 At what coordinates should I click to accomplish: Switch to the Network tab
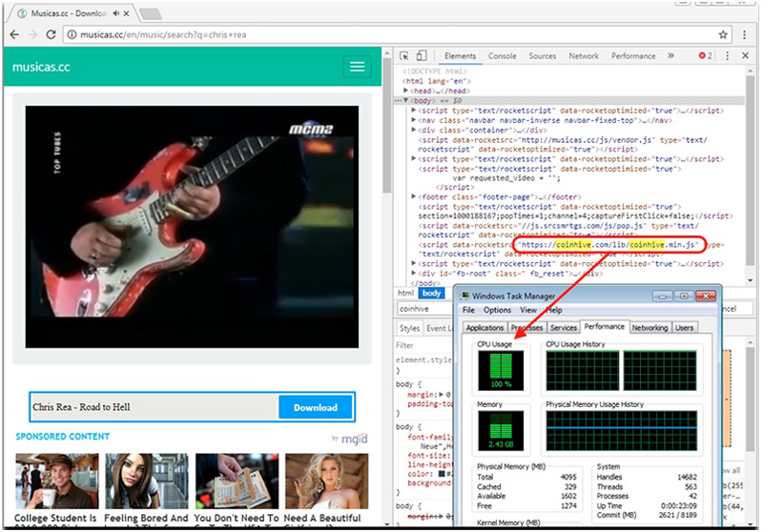click(x=584, y=56)
